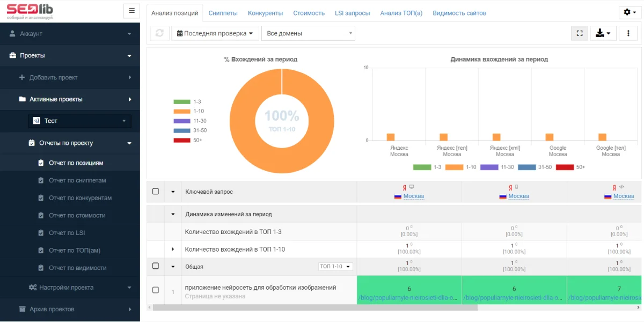
Task: Toggle fullscreen view icon
Action: (x=580, y=33)
